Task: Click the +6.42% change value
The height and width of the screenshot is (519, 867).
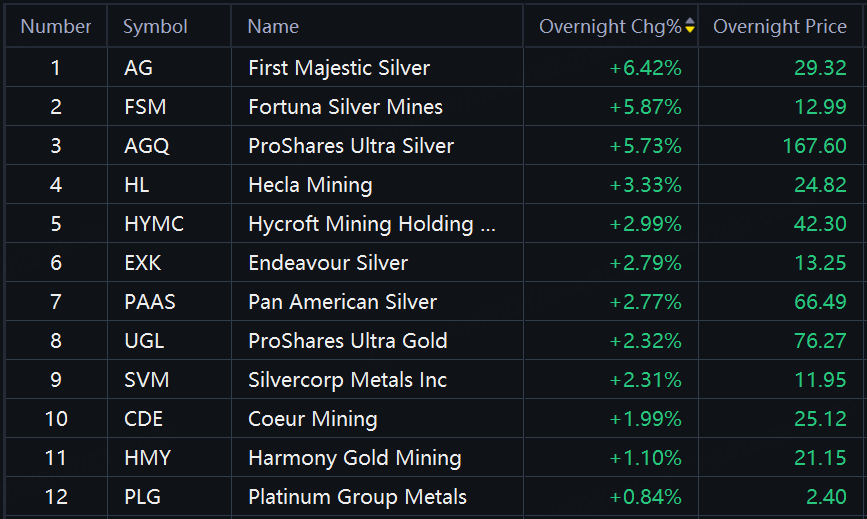Action: click(x=645, y=68)
